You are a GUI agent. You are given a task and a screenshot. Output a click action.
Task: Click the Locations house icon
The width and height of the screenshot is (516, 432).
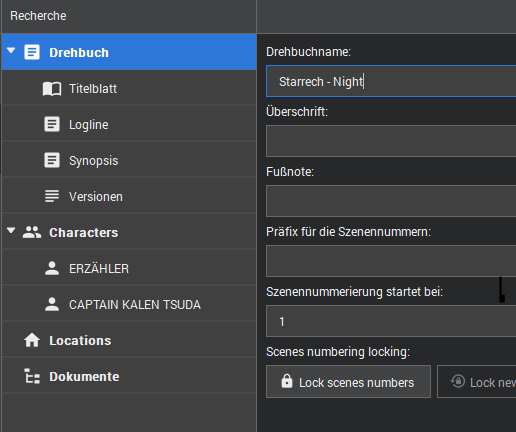coord(32,340)
